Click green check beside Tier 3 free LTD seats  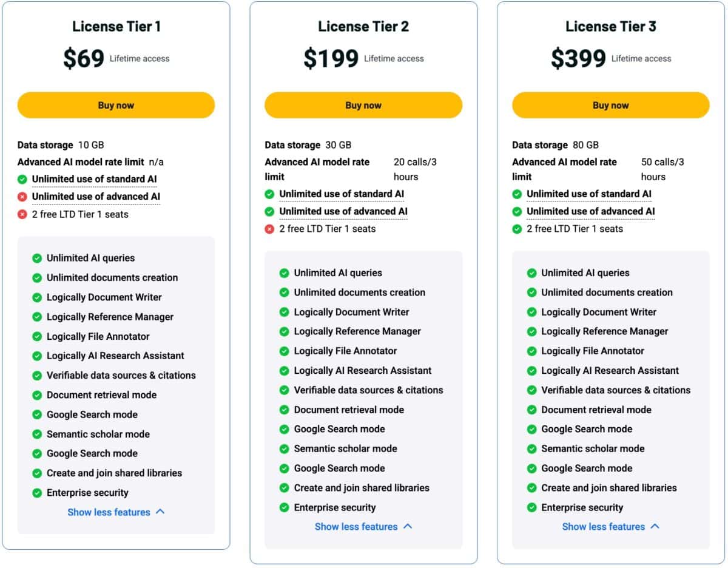[x=517, y=229]
